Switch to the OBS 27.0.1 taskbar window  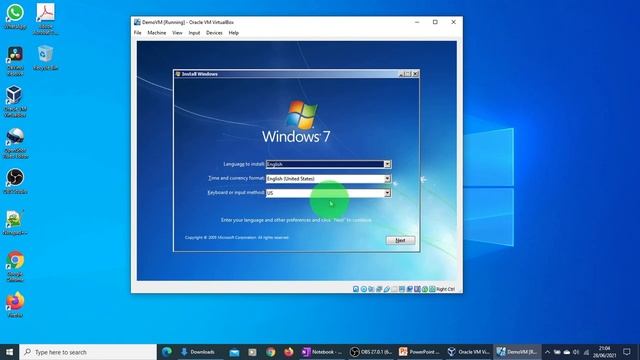tap(371, 352)
